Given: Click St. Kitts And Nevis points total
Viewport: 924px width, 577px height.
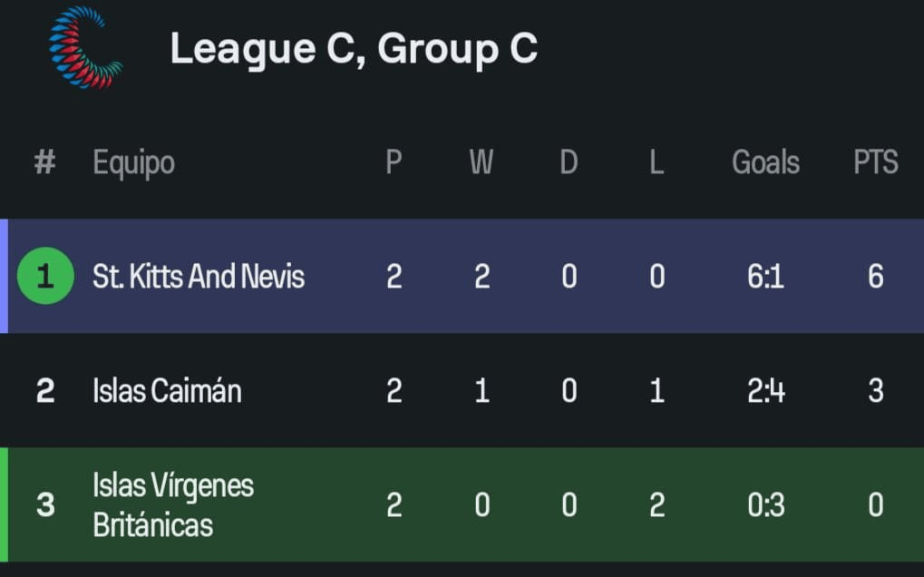Looking at the screenshot, I should pos(875,276).
